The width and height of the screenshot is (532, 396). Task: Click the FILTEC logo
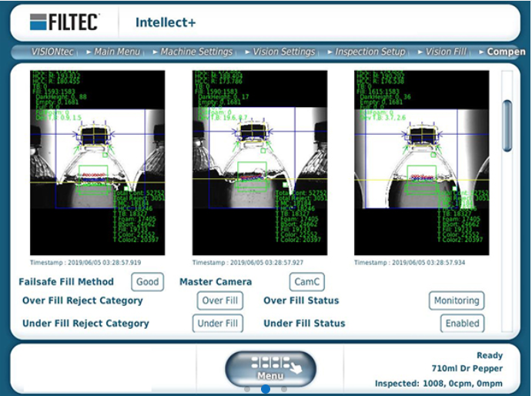(x=65, y=22)
